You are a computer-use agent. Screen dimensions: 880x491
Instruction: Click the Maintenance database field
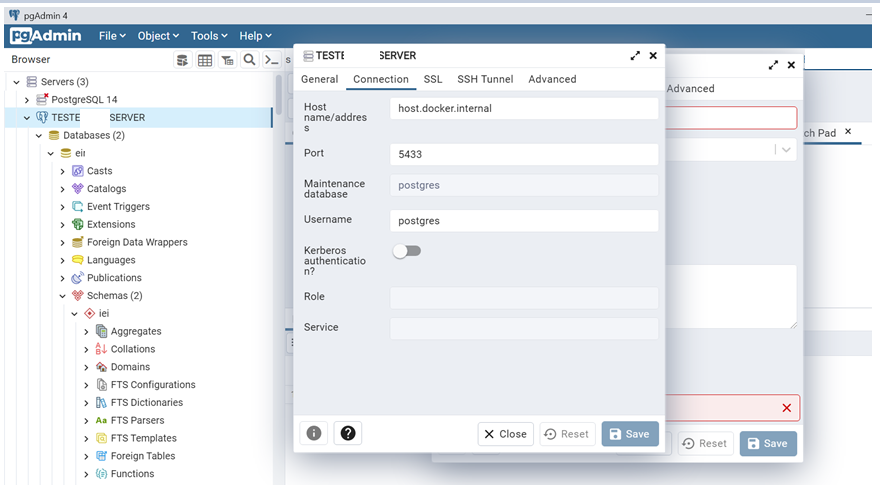[x=524, y=185]
